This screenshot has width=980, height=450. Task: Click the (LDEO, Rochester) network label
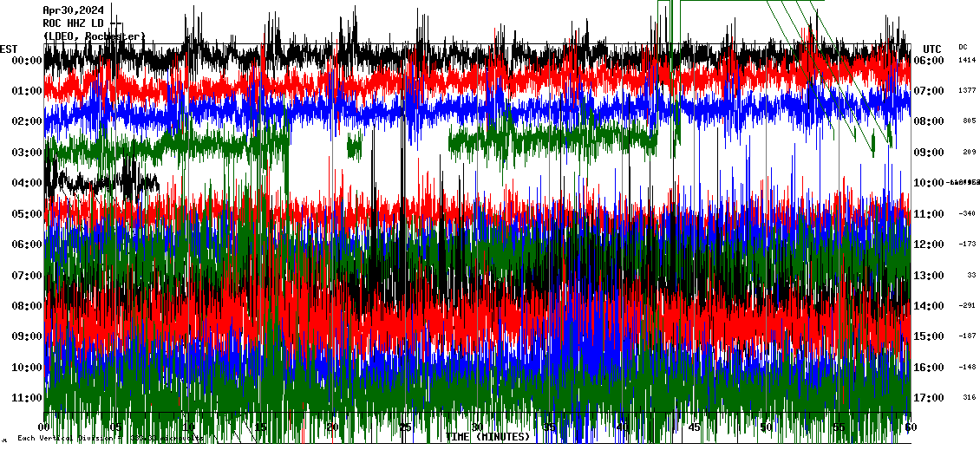(94, 36)
